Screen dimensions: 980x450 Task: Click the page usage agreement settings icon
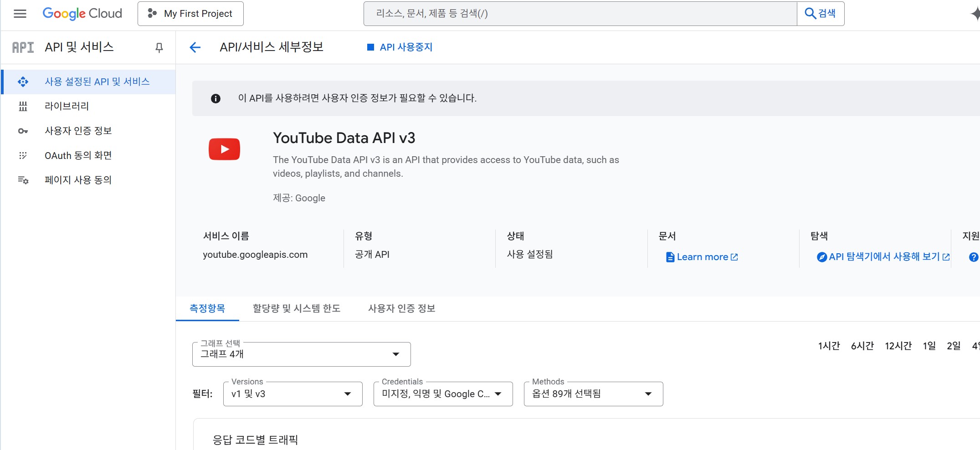[x=23, y=180]
